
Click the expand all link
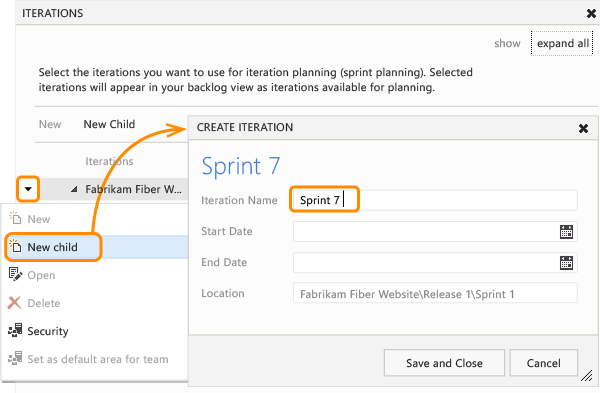(562, 43)
